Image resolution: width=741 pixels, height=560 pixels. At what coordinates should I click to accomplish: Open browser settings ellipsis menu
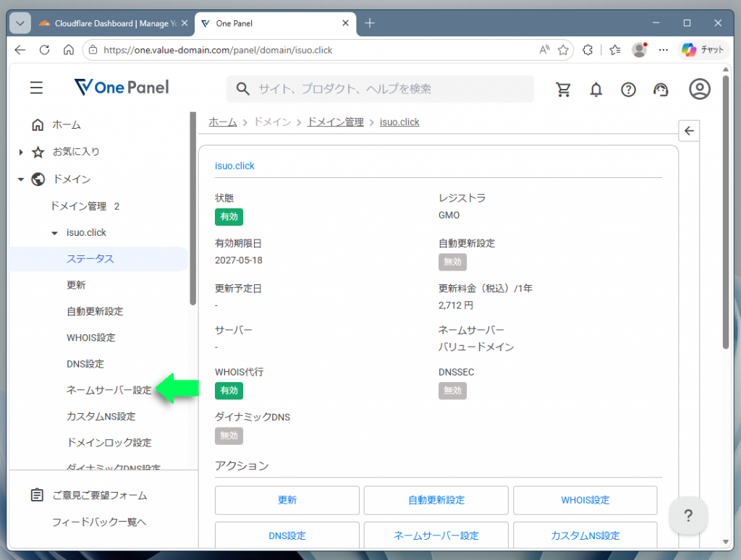(664, 50)
